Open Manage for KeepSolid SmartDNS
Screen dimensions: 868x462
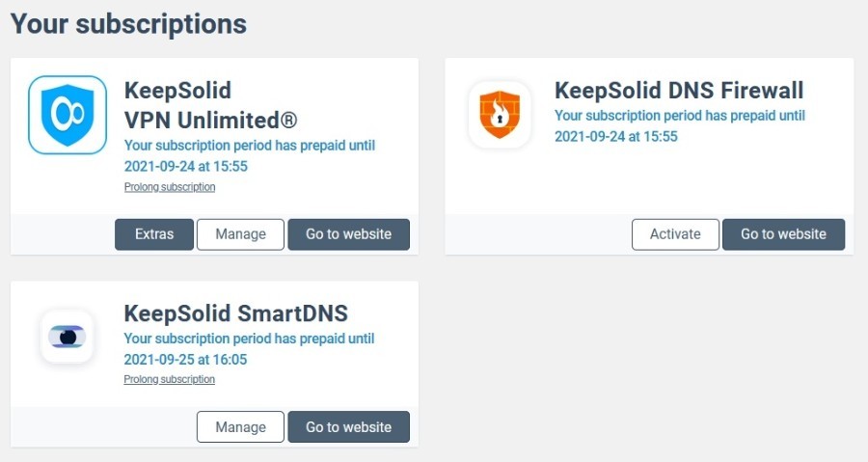241,426
